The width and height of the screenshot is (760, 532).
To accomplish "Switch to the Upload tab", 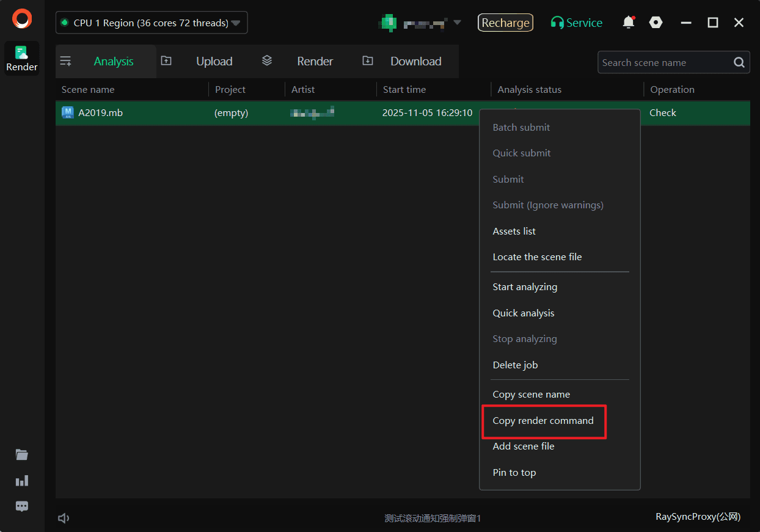I will 214,61.
